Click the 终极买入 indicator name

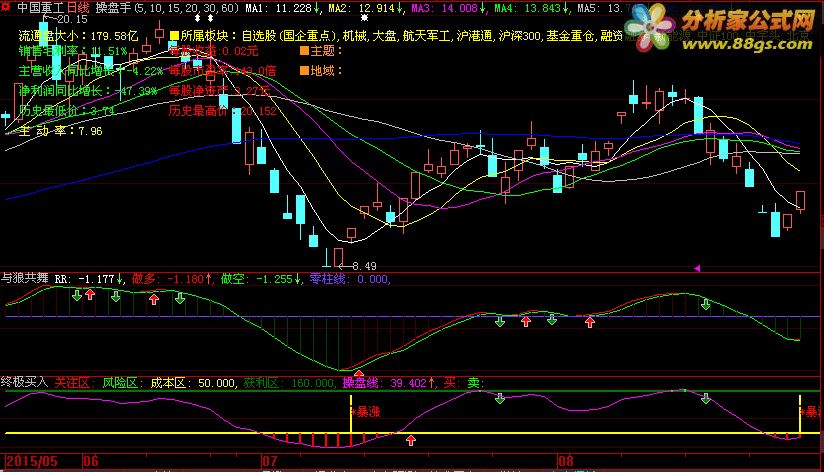pyautogui.click(x=24, y=382)
